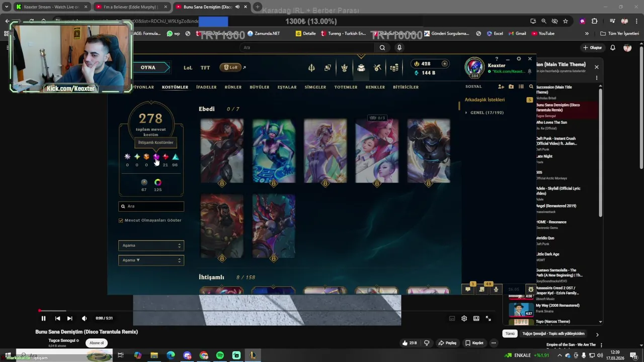644x362 pixels.
Task: Filter by the Mythic skin tier gem icon
Action: tap(156, 157)
